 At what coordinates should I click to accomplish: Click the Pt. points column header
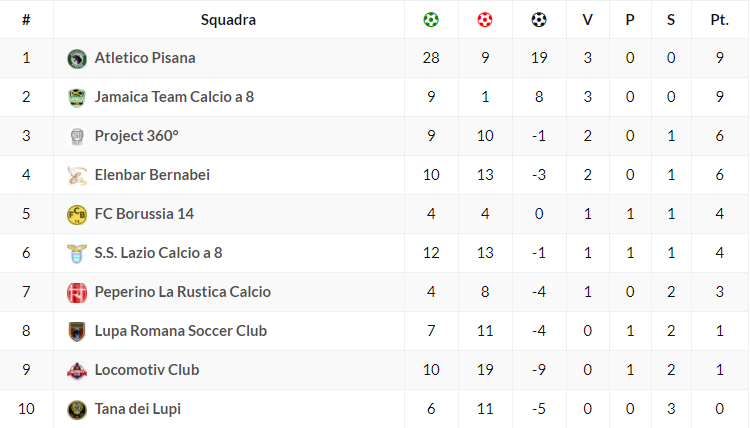[x=719, y=19]
